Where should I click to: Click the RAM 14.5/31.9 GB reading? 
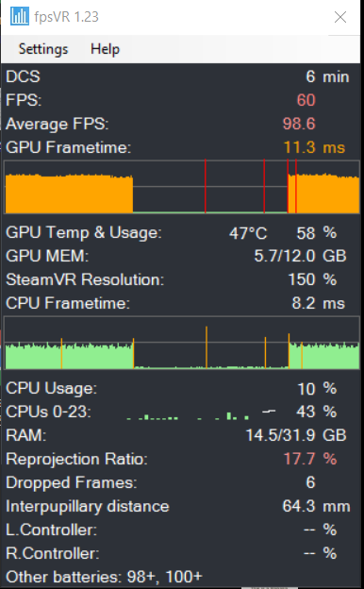[x=296, y=435]
